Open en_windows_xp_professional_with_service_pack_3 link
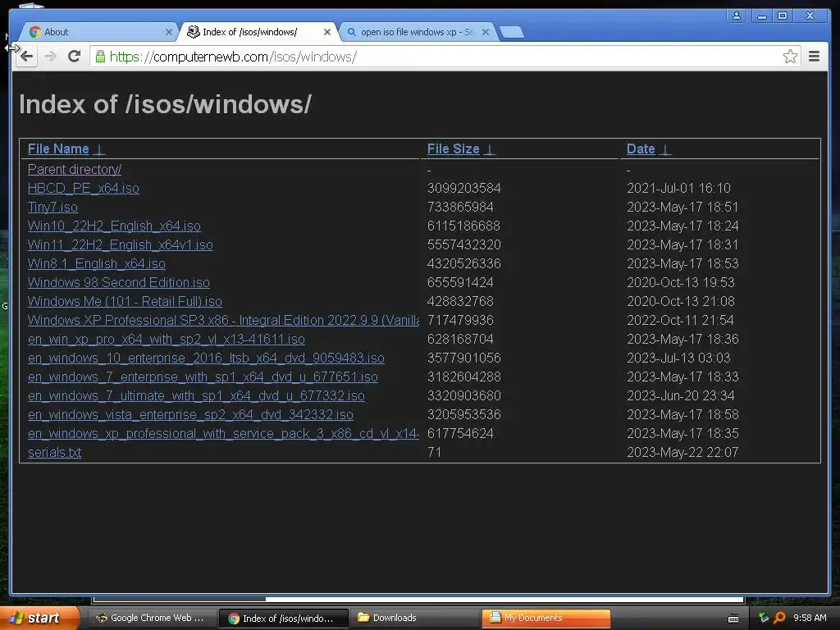This screenshot has width=840, height=630. tap(223, 433)
